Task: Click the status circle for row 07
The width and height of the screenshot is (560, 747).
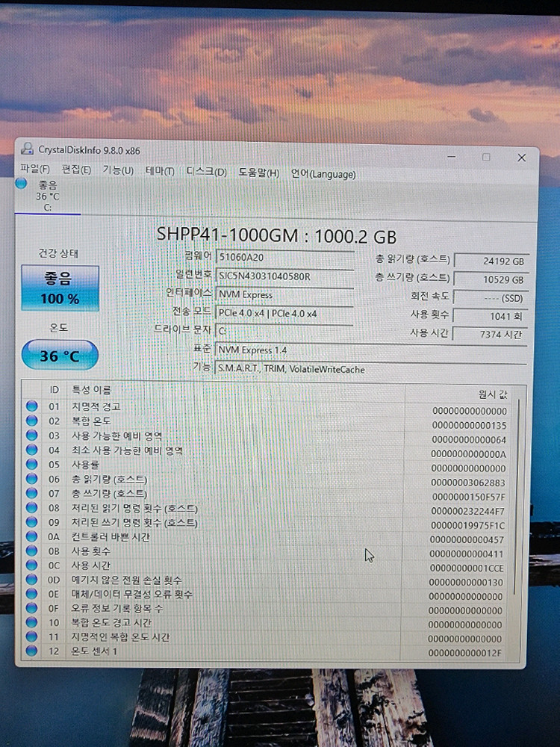Action: [32, 492]
